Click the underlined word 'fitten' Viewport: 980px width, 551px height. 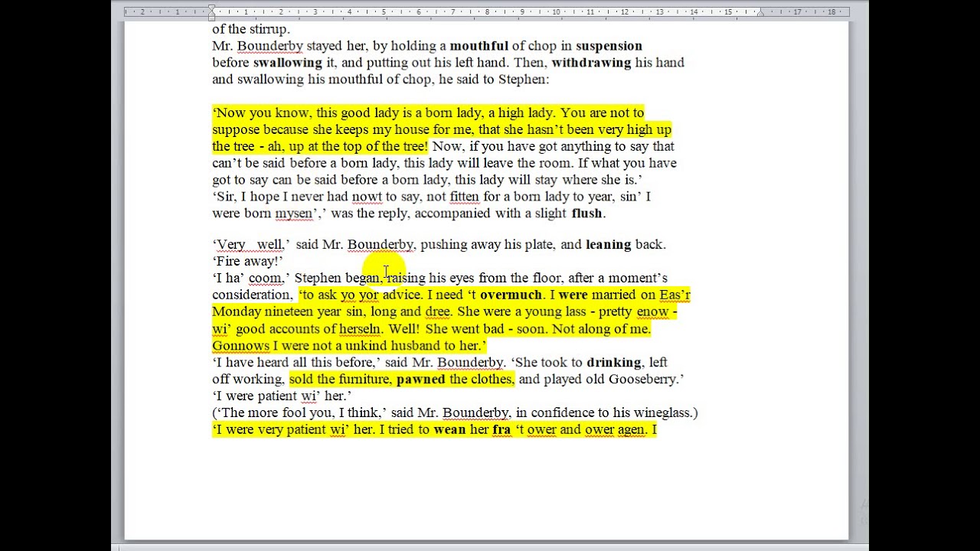[464, 197]
